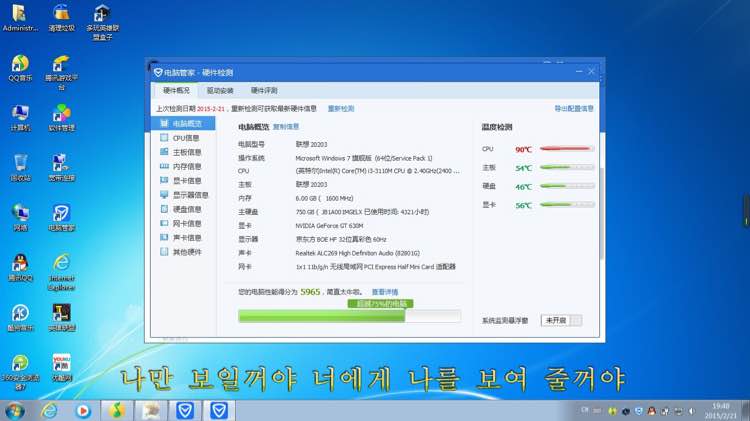The width and height of the screenshot is (750, 421).
Task: Click the hardware window's vertical scrollbar
Action: (602, 213)
